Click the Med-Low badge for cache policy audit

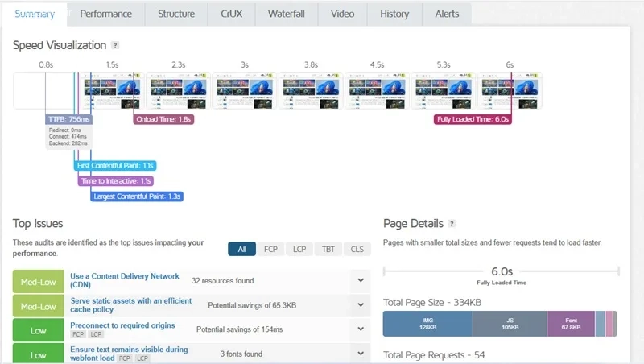pyautogui.click(x=38, y=307)
